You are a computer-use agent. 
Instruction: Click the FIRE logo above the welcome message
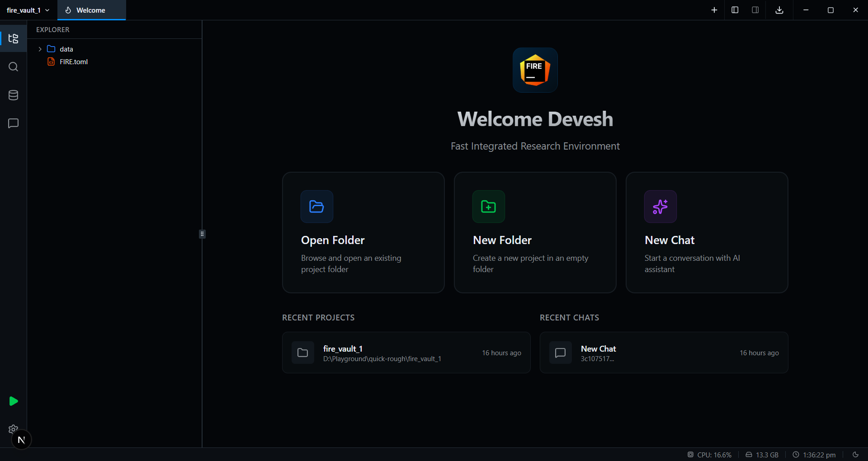pos(535,70)
